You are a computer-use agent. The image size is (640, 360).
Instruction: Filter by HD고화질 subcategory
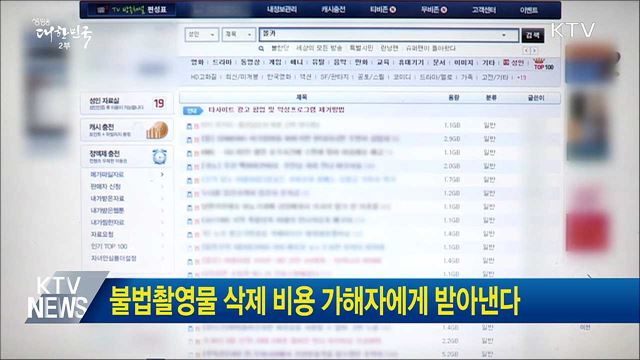click(x=203, y=77)
